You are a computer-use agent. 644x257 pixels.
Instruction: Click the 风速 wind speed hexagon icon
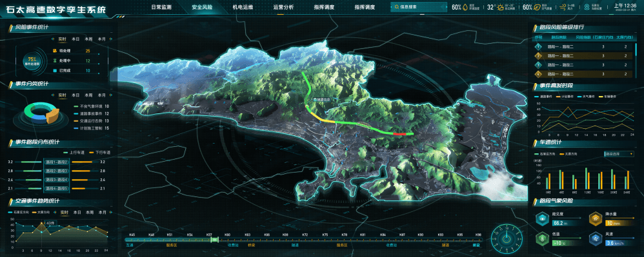point(596,239)
